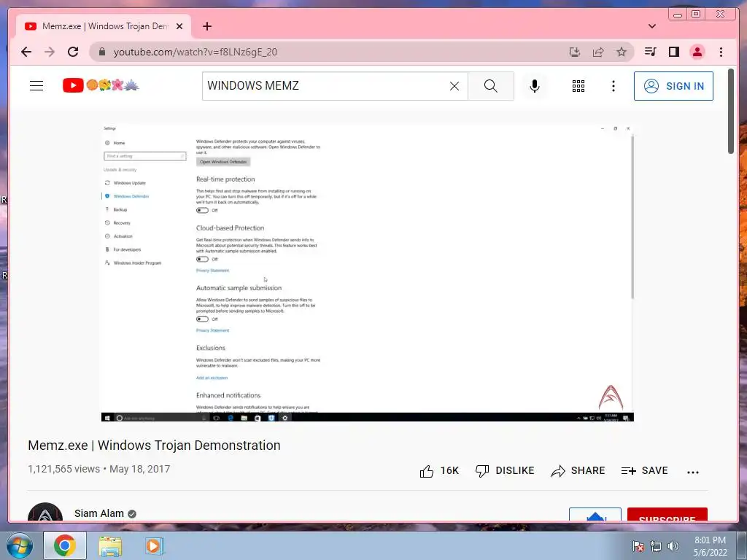Screen dimensions: 747x560
Task: Save the video to a playlist
Action: [x=644, y=471]
